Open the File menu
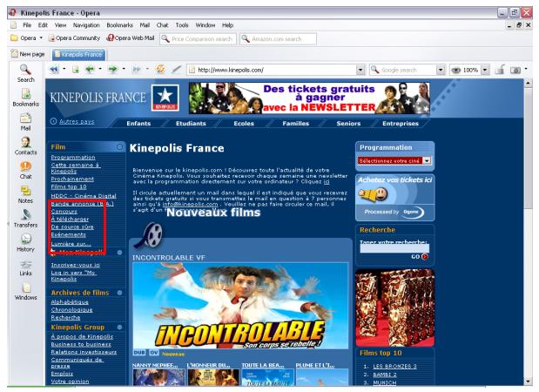Image resolution: width=539 pixels, height=392 pixels. (27, 25)
